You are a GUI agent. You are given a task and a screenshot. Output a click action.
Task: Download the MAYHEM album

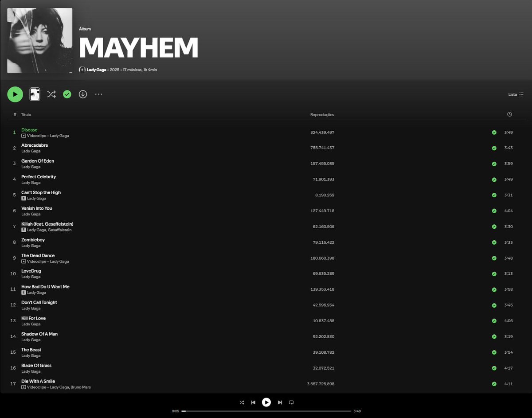pyautogui.click(x=83, y=94)
